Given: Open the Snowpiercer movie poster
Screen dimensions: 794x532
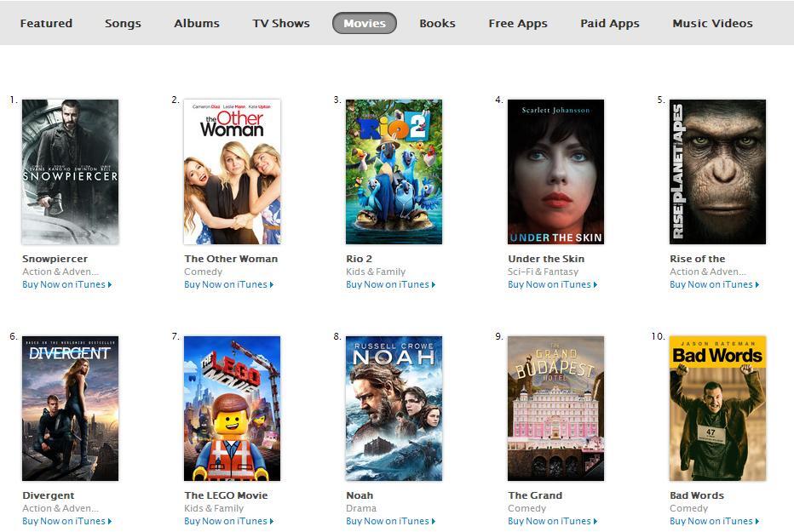Looking at the screenshot, I should click(70, 172).
